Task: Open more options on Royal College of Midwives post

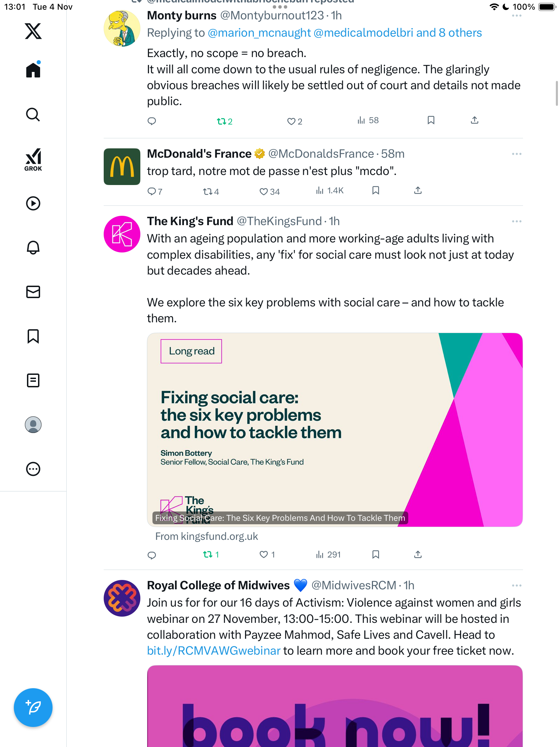Action: click(x=516, y=585)
